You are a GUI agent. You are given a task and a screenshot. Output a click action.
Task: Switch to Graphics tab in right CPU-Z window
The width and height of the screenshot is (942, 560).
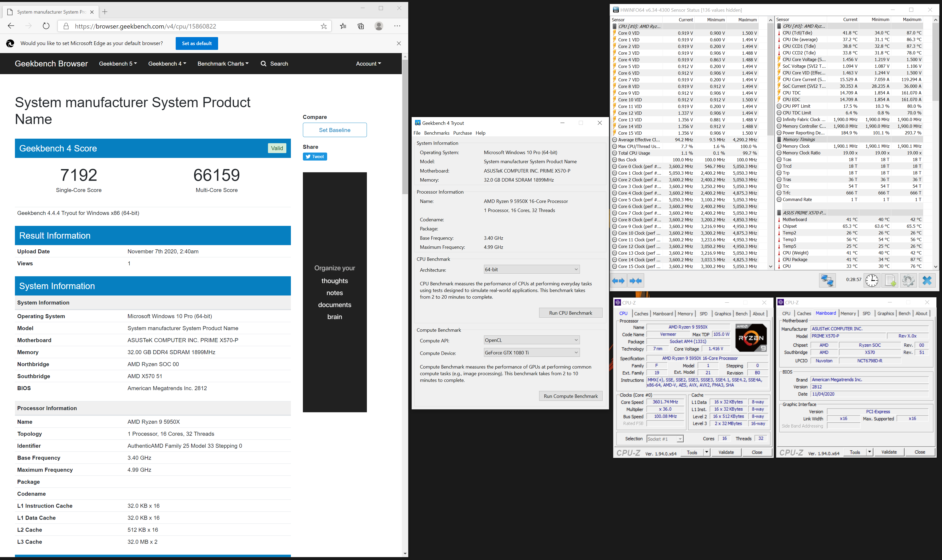885,313
